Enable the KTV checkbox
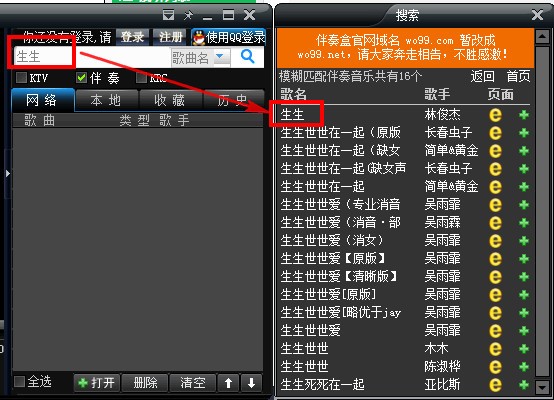Image resolution: width=554 pixels, height=400 pixels. (21, 77)
